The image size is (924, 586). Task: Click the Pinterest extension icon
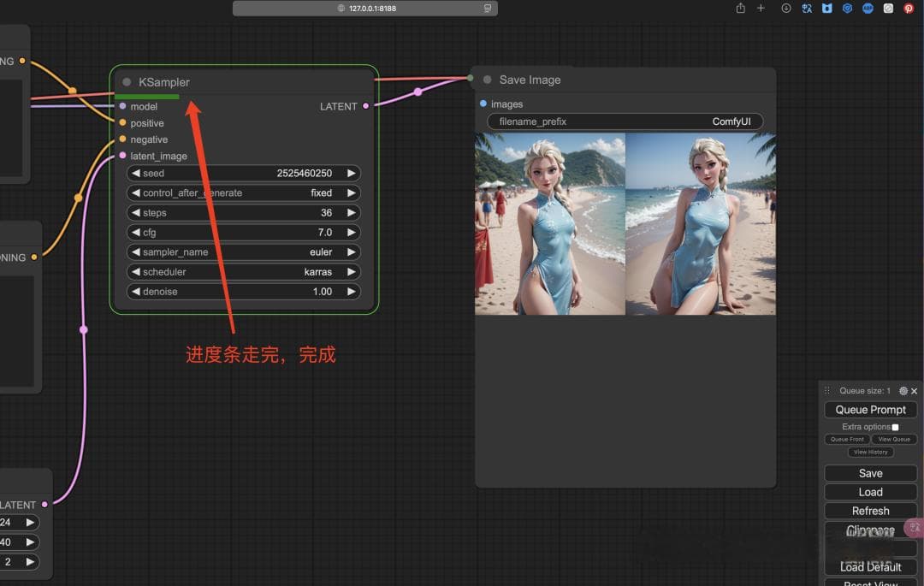[x=909, y=9]
